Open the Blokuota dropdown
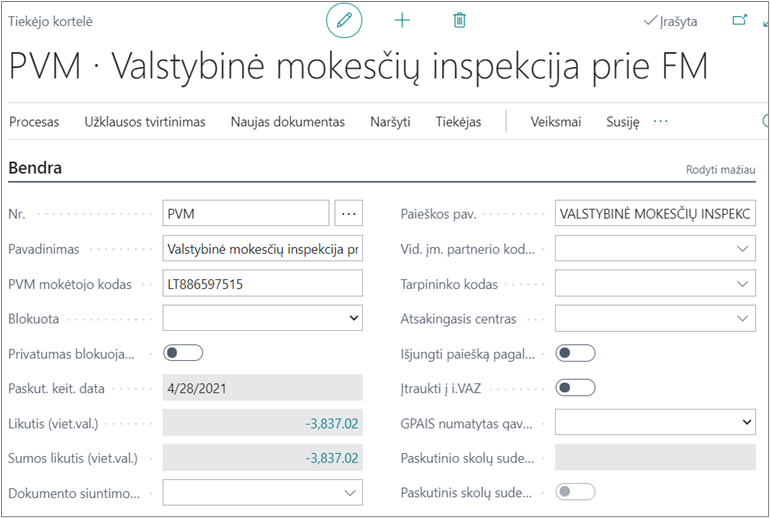Screen dimensions: 770x518 (263, 318)
